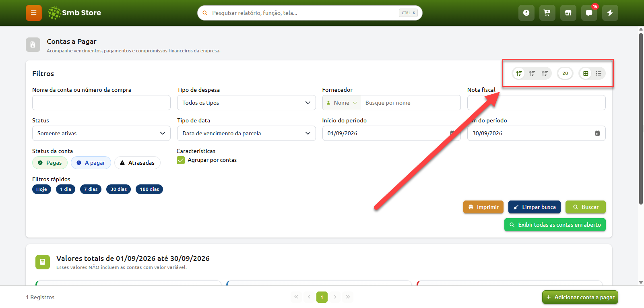Click the calculator icon by Valores totais
This screenshot has height=308, width=644.
[x=42, y=262]
